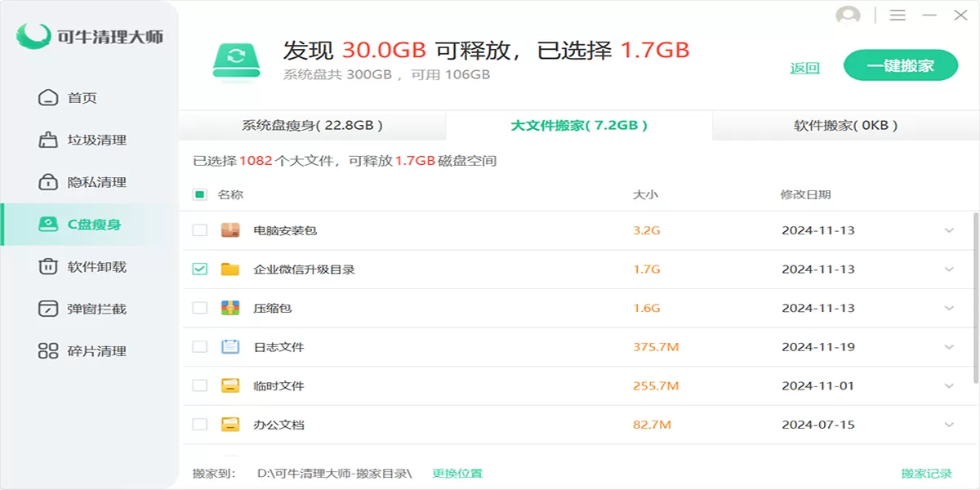
Task: Expand the 临时文件 row chevron
Action: pyautogui.click(x=949, y=385)
